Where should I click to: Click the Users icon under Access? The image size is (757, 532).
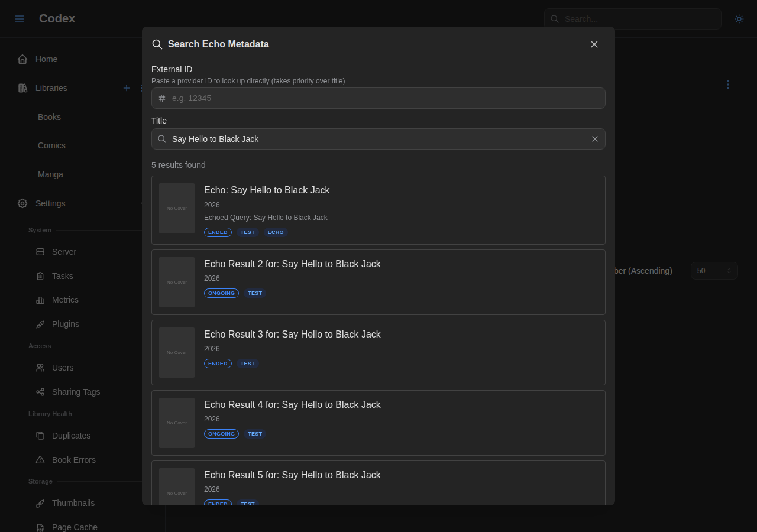pos(40,367)
